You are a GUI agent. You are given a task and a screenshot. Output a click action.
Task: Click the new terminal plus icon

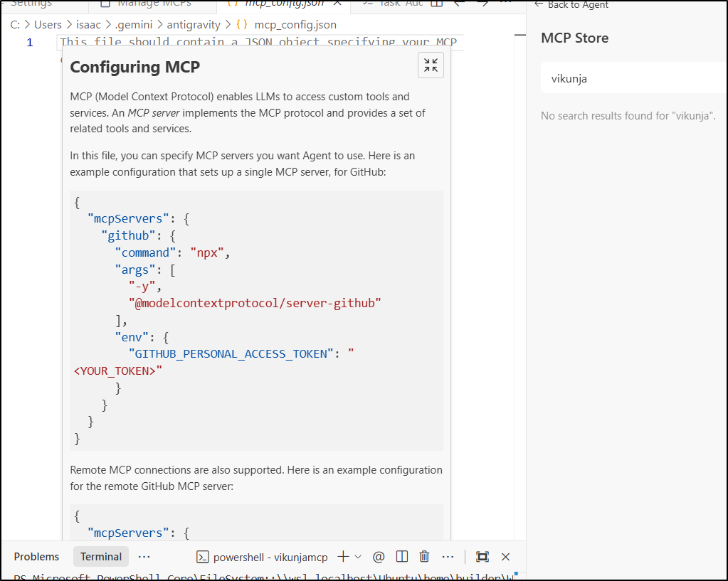pyautogui.click(x=343, y=557)
